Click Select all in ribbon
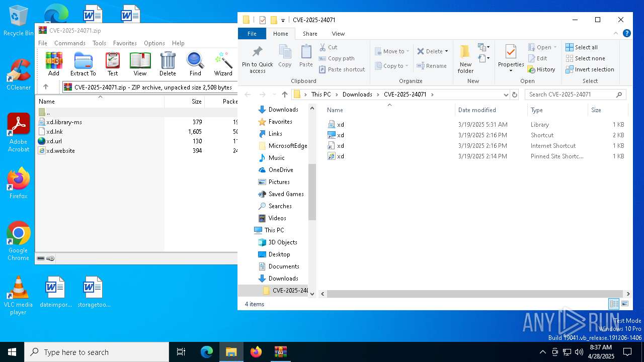The width and height of the screenshot is (644, 362). click(582, 47)
